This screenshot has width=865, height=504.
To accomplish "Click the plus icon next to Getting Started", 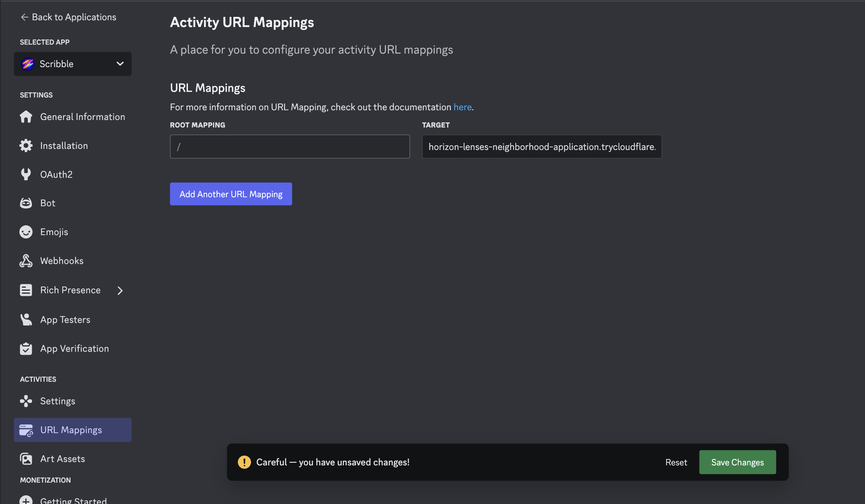I will tap(26, 501).
